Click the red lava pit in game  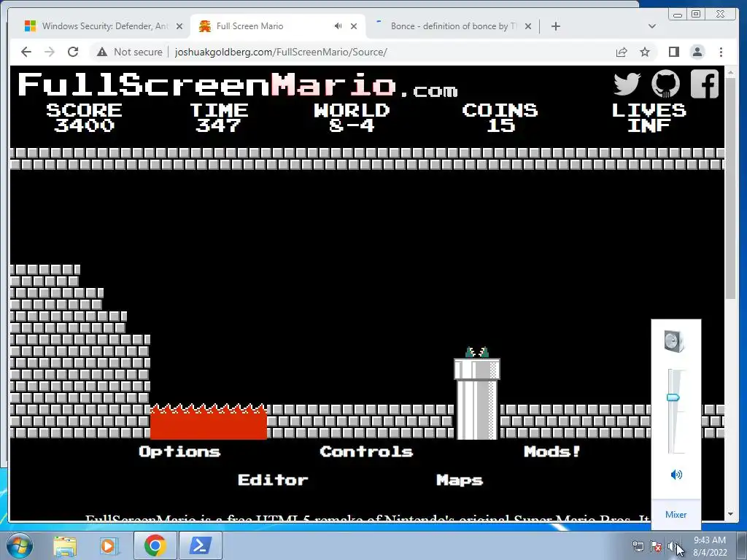(208, 422)
